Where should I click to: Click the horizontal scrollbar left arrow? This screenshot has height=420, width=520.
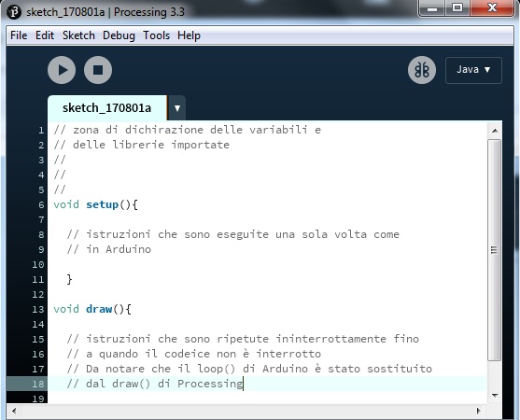pyautogui.click(x=14, y=411)
